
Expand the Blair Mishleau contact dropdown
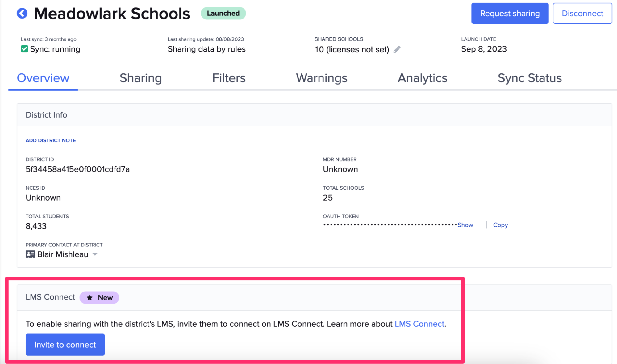[x=95, y=254]
